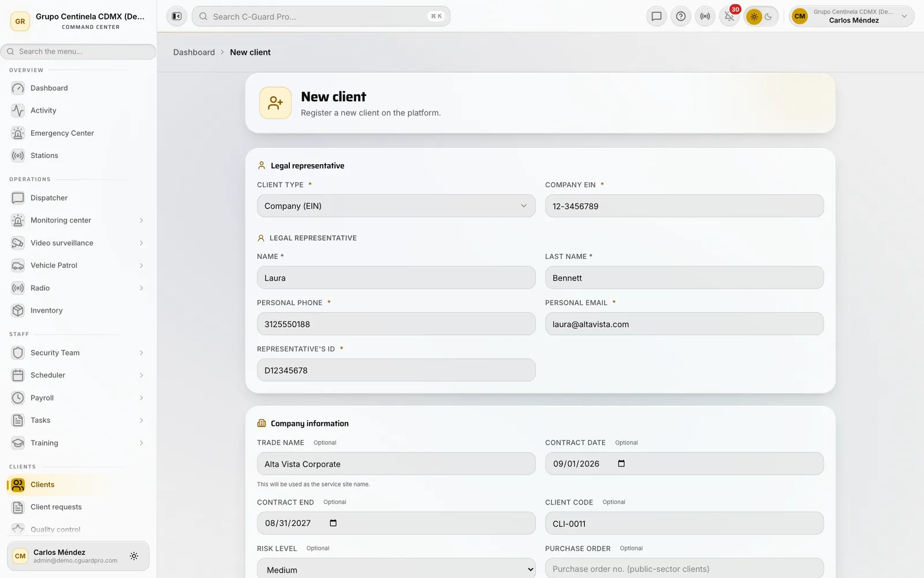This screenshot has height=578, width=924.
Task: Open Contract End calendar picker
Action: tap(333, 523)
